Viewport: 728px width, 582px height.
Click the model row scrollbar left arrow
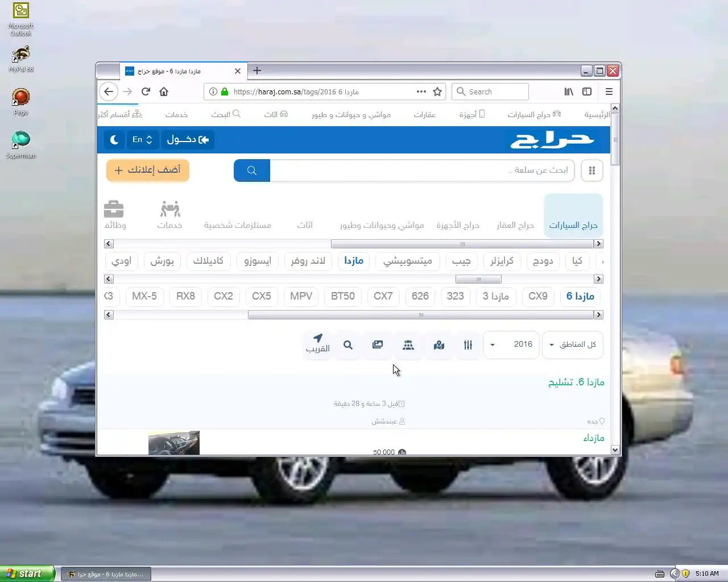pos(109,314)
